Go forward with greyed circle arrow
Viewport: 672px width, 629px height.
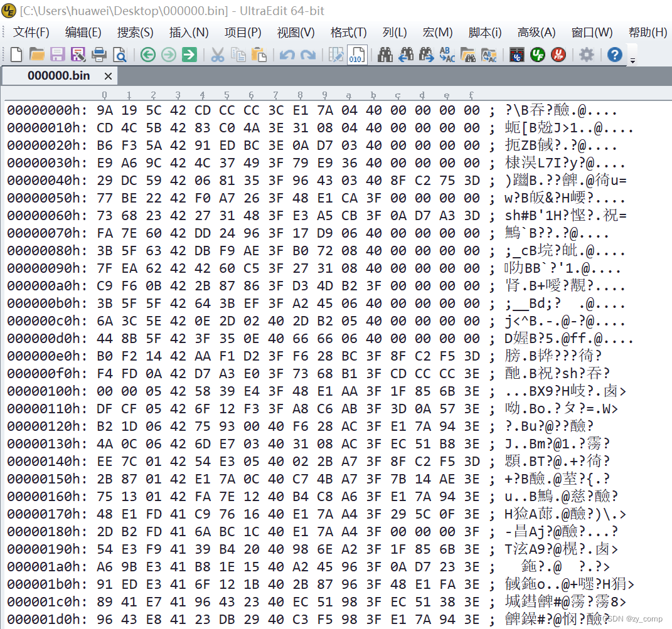pyautogui.click(x=168, y=55)
